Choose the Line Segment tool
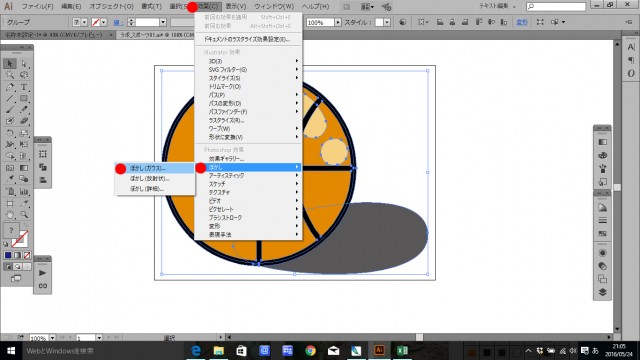 coord(10,98)
